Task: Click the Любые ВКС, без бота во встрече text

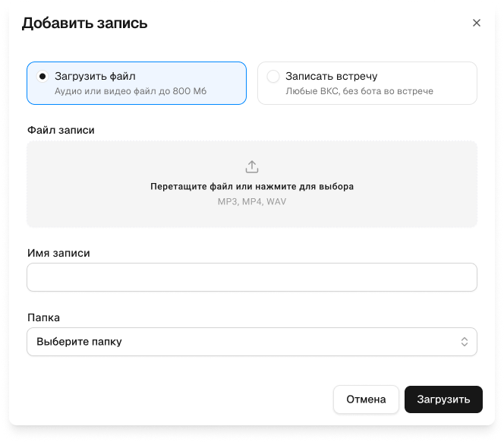Action: coord(359,91)
